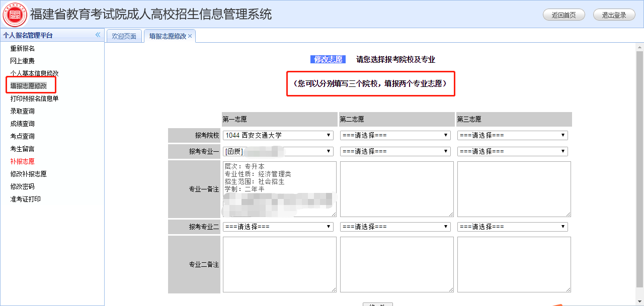Click the 第二志愿 专业一备注 text area

click(396, 189)
